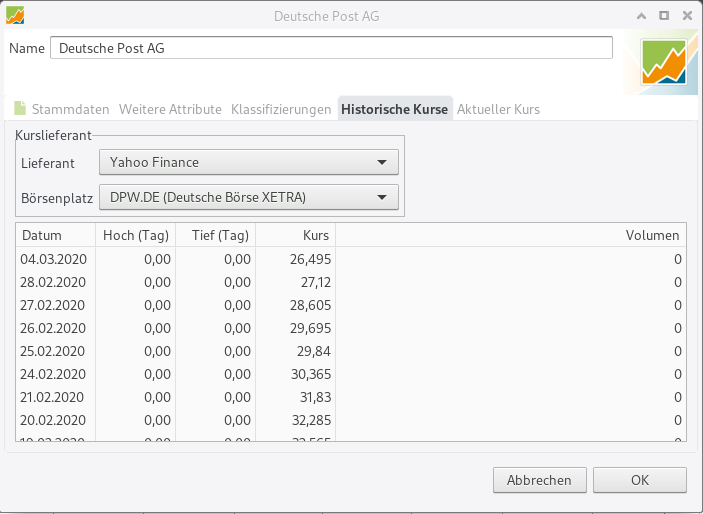
Task: Select the row dated 21.02.2020
Action: [x=351, y=397]
